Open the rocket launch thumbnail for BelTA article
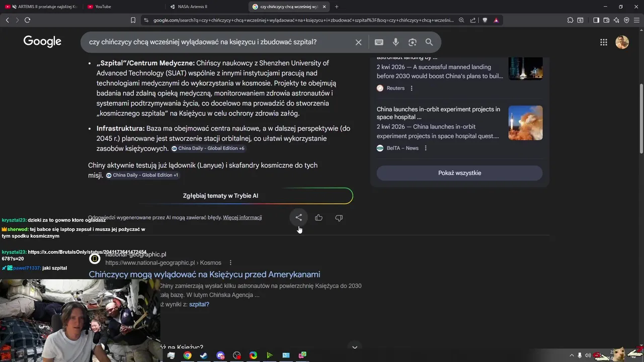The height and width of the screenshot is (362, 644). pyautogui.click(x=525, y=123)
